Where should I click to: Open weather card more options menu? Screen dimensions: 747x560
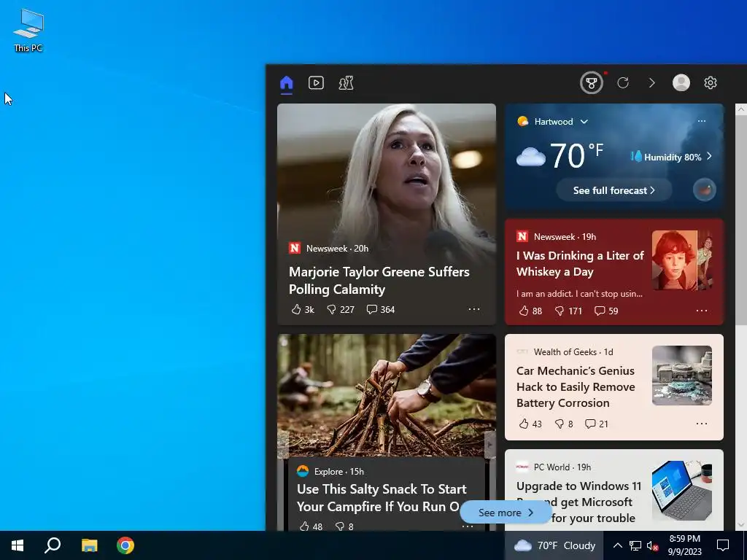[702, 121]
